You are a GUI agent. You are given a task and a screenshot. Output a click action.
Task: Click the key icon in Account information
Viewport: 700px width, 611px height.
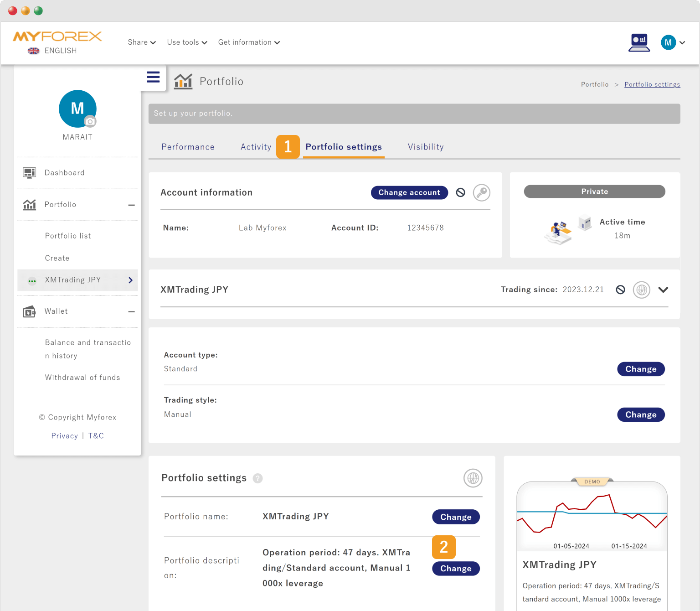tap(482, 193)
